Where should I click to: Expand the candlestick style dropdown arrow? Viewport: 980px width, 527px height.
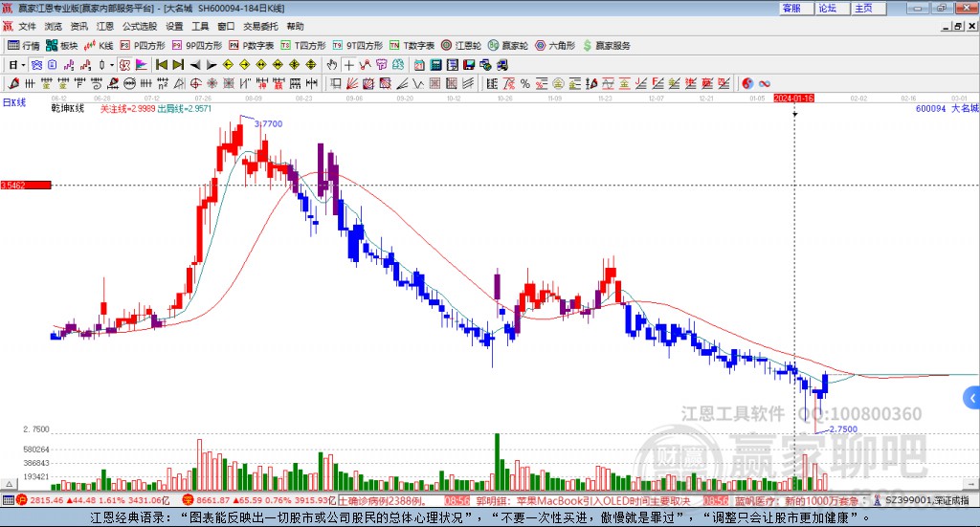112,65
